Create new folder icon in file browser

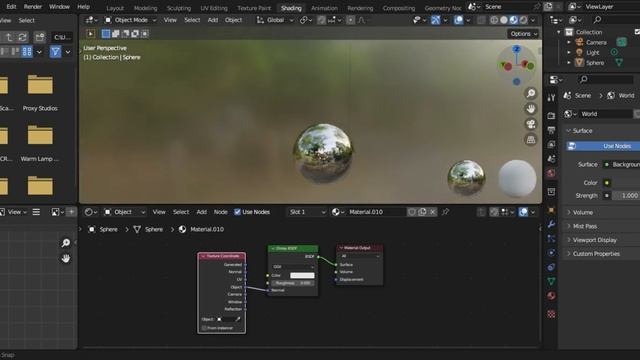tap(40, 37)
